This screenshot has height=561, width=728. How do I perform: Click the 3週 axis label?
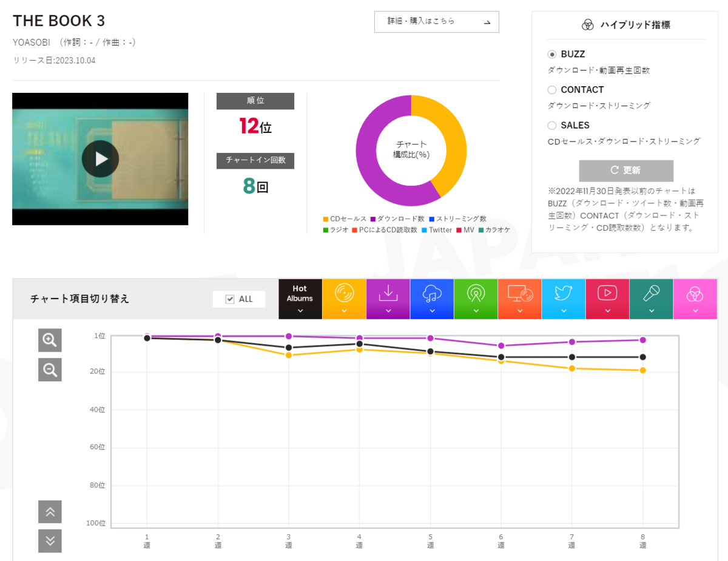(x=289, y=541)
